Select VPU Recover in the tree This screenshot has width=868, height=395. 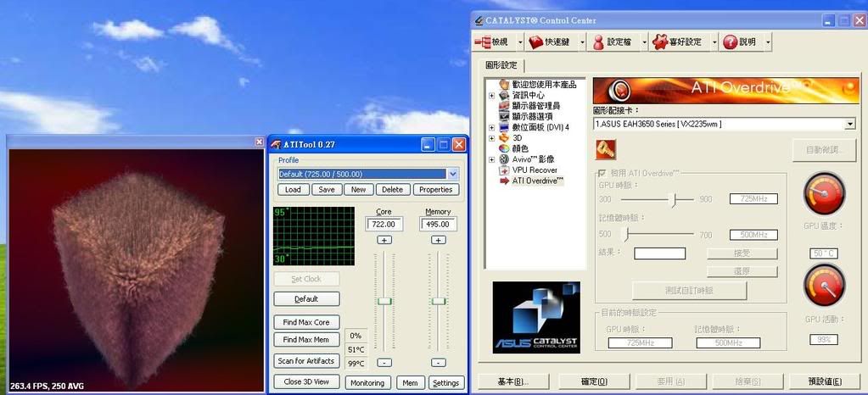tap(535, 170)
